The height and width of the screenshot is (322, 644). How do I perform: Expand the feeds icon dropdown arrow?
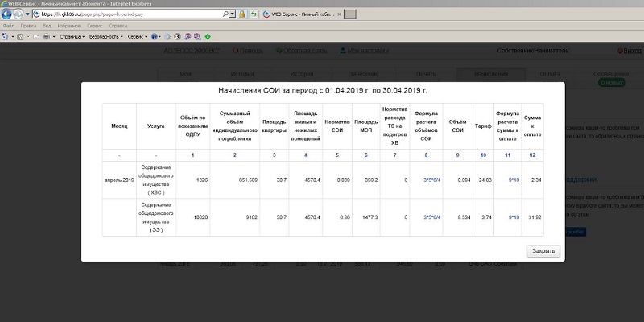pyautogui.click(x=28, y=36)
